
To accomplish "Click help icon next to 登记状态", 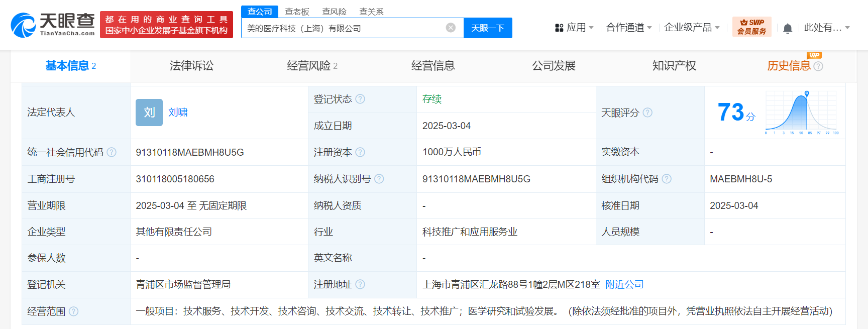I will coord(360,99).
